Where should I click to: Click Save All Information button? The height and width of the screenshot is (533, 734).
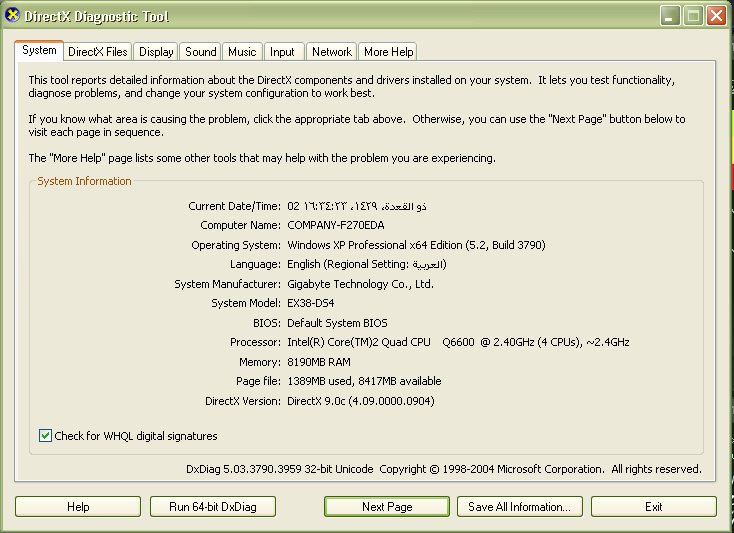pyautogui.click(x=520, y=507)
